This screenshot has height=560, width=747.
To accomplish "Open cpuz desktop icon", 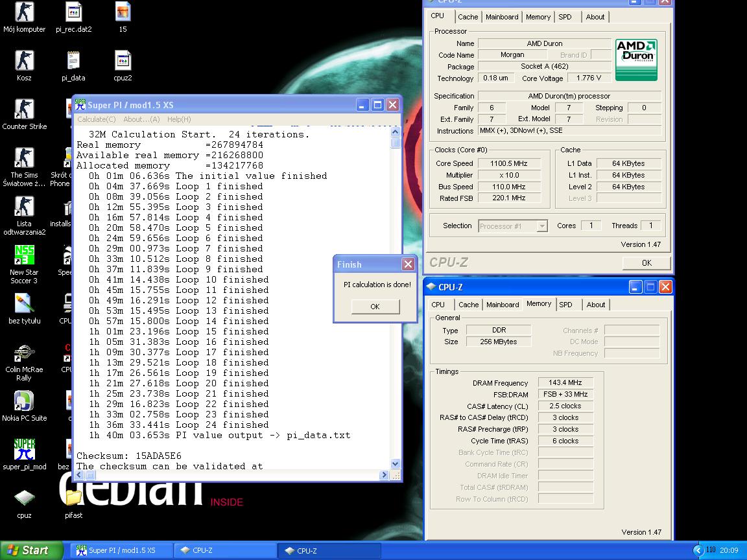I will (x=24, y=503).
